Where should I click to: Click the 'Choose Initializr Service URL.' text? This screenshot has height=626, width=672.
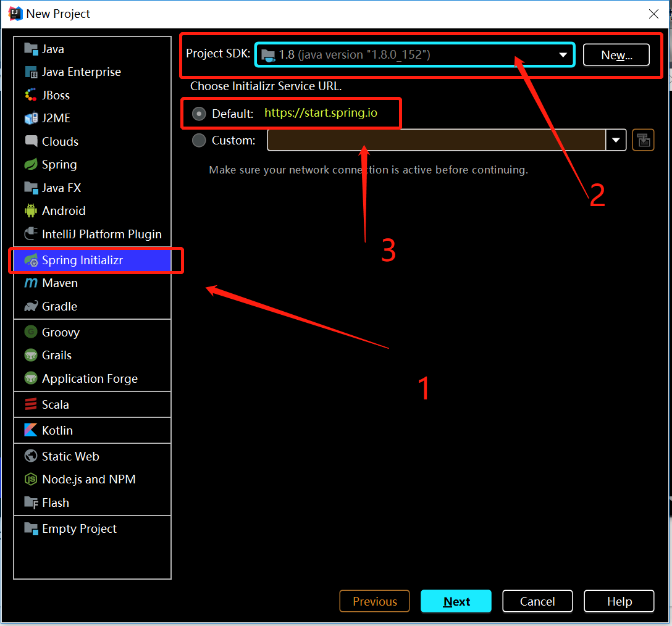tap(266, 86)
